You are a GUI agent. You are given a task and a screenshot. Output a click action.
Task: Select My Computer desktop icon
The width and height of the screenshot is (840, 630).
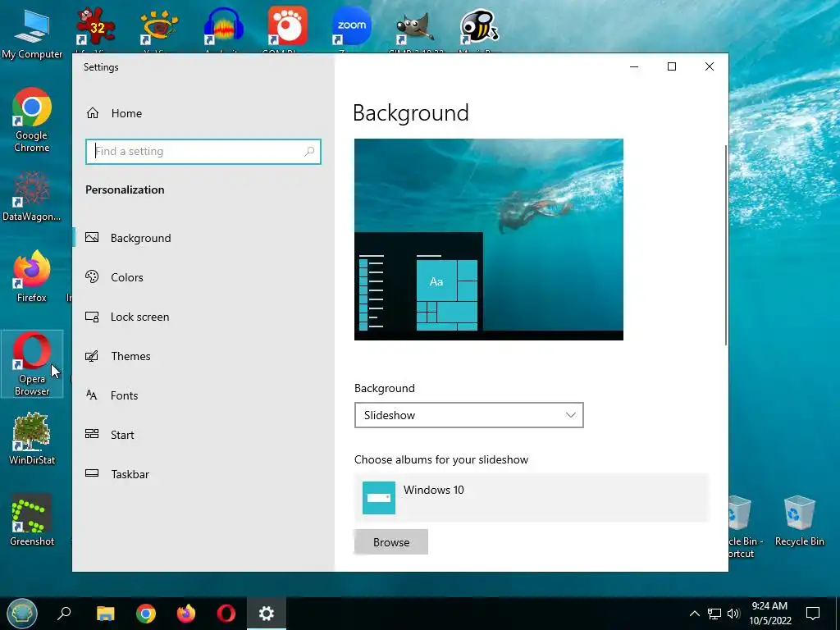pyautogui.click(x=32, y=33)
